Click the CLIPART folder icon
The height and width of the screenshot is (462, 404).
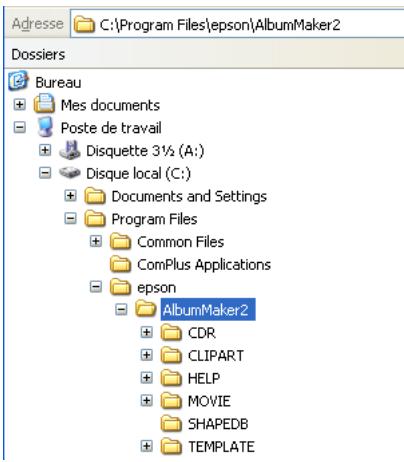tap(171, 355)
